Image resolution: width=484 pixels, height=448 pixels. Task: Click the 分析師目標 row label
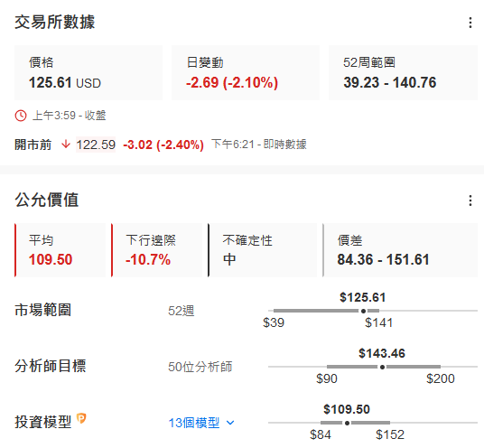51,366
